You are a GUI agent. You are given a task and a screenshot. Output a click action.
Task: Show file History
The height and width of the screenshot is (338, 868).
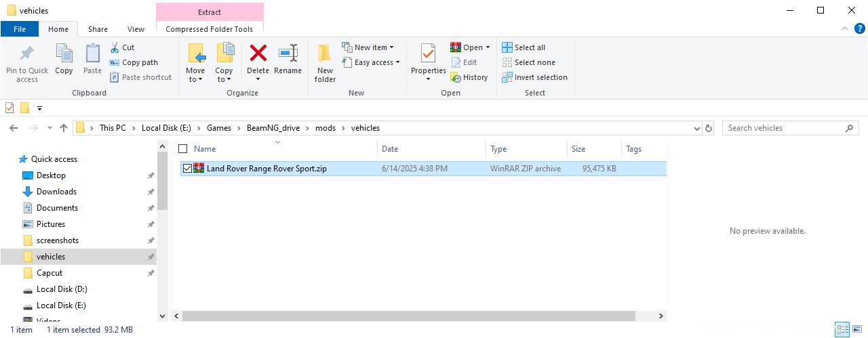(x=469, y=77)
